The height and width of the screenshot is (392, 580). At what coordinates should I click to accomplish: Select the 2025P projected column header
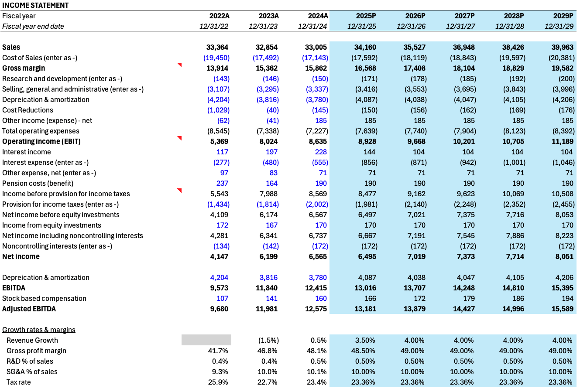tap(366, 16)
